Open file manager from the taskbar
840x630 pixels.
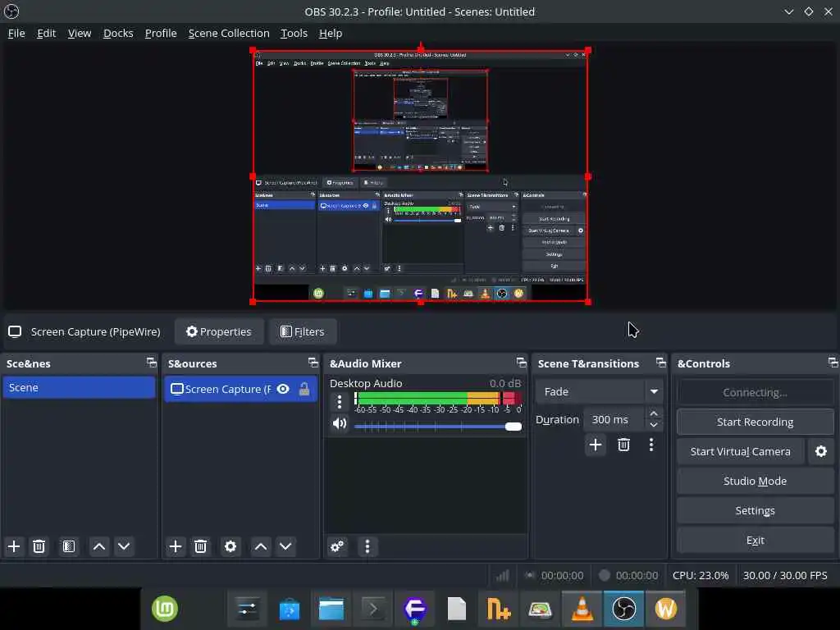[x=331, y=609]
